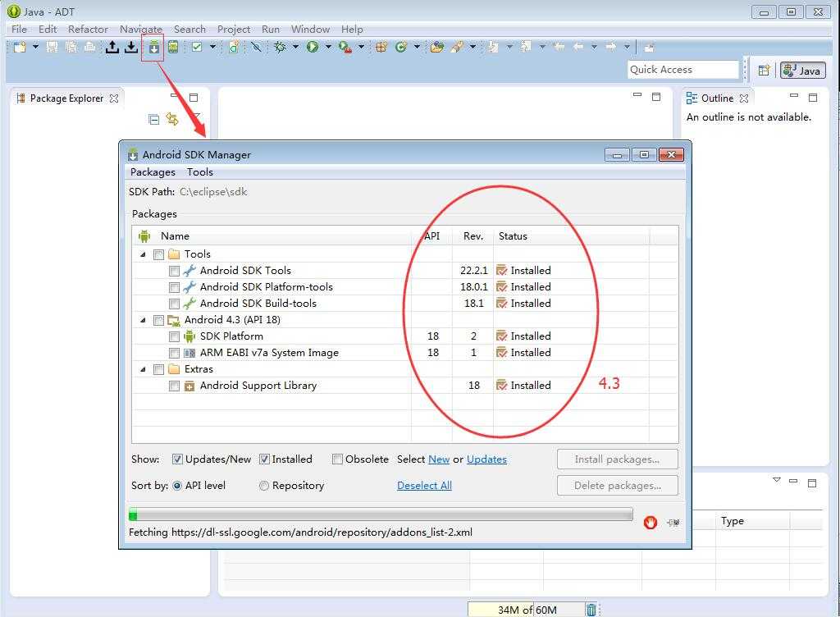Click the Print toolbar icon
Screen dimensions: 840x617
[x=89, y=47]
